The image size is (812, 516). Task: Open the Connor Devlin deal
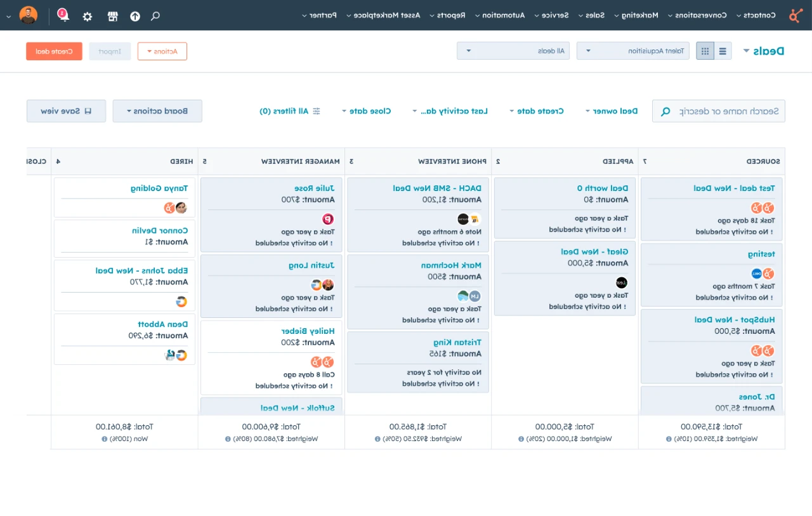pyautogui.click(x=159, y=231)
